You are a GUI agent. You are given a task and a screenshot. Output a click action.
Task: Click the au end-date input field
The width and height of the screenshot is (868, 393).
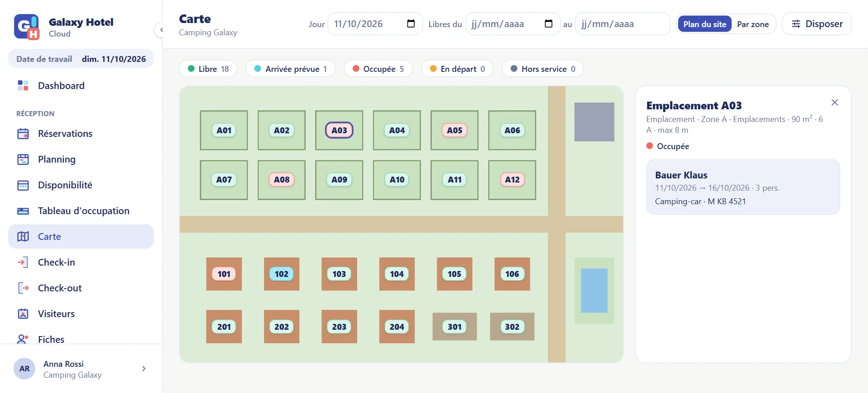pos(623,24)
